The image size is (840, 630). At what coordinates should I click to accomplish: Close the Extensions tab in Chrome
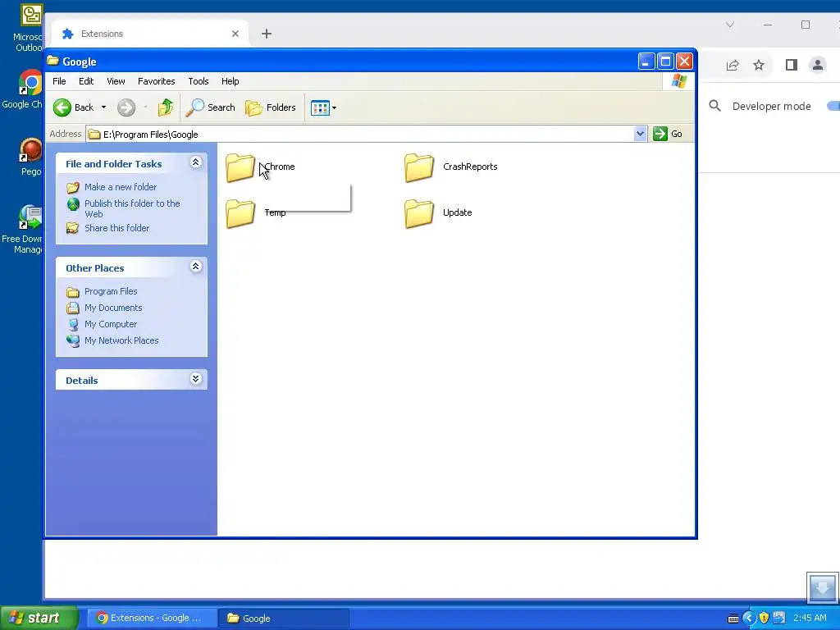click(x=235, y=34)
